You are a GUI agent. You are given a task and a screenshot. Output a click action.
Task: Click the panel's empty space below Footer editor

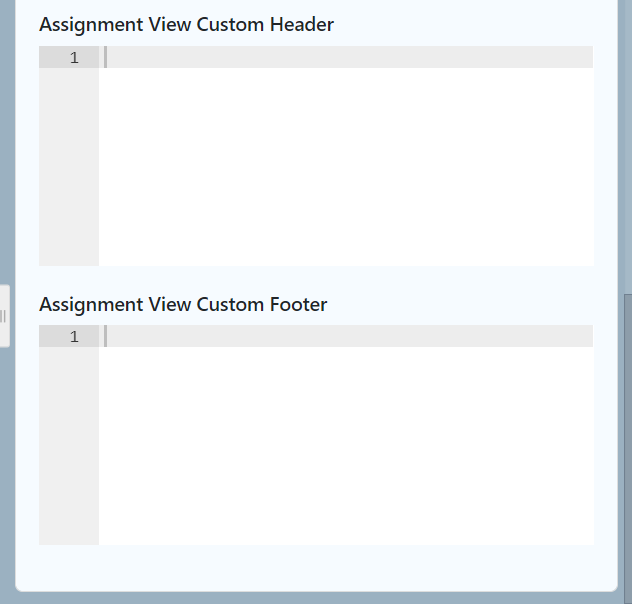pos(316,567)
